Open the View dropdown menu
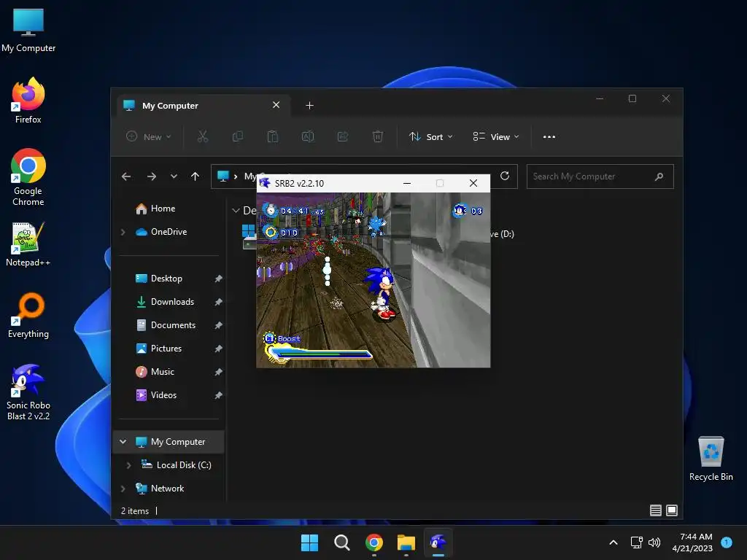This screenshot has width=747, height=560. click(x=496, y=136)
